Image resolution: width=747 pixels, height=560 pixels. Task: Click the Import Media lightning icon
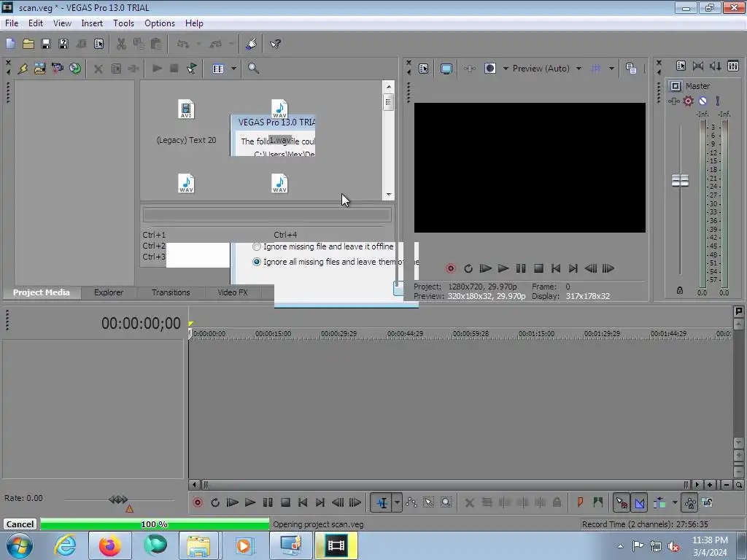[x=23, y=69]
